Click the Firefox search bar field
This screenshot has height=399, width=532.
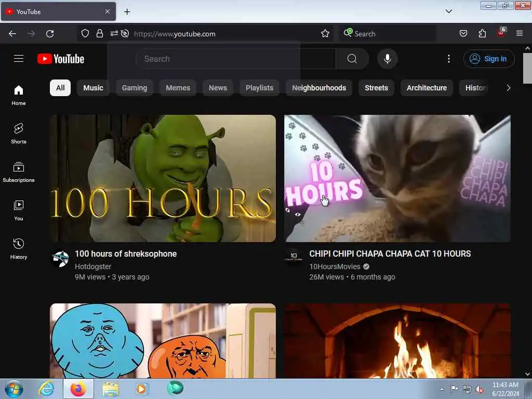pos(388,34)
